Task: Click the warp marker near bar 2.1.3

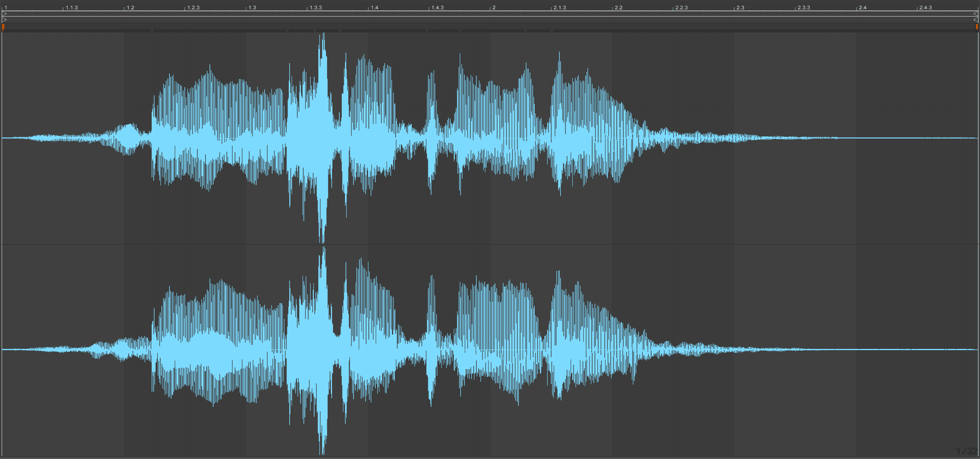Action: click(x=551, y=30)
